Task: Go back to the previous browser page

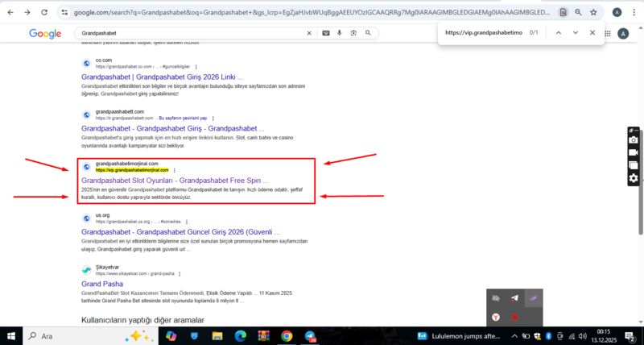Action: (10, 12)
